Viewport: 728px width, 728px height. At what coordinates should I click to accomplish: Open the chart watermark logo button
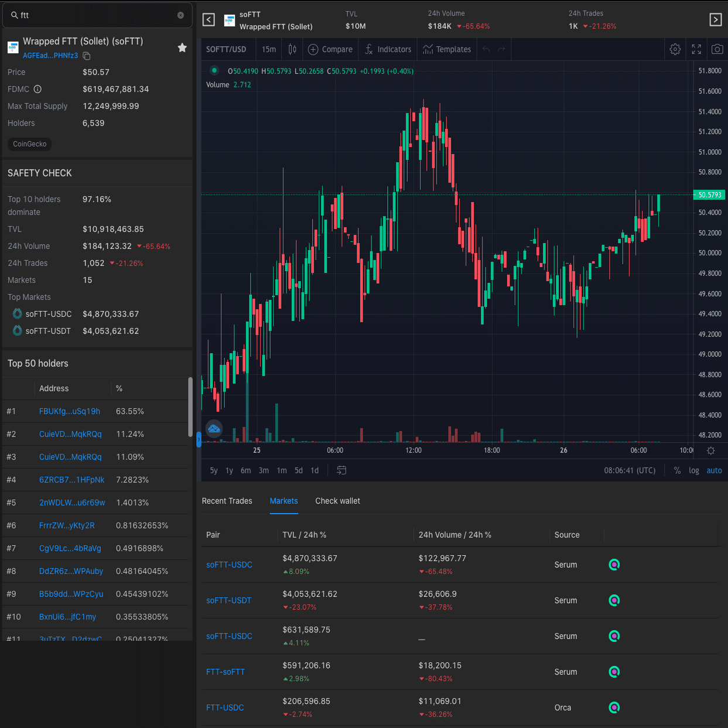coord(214,429)
